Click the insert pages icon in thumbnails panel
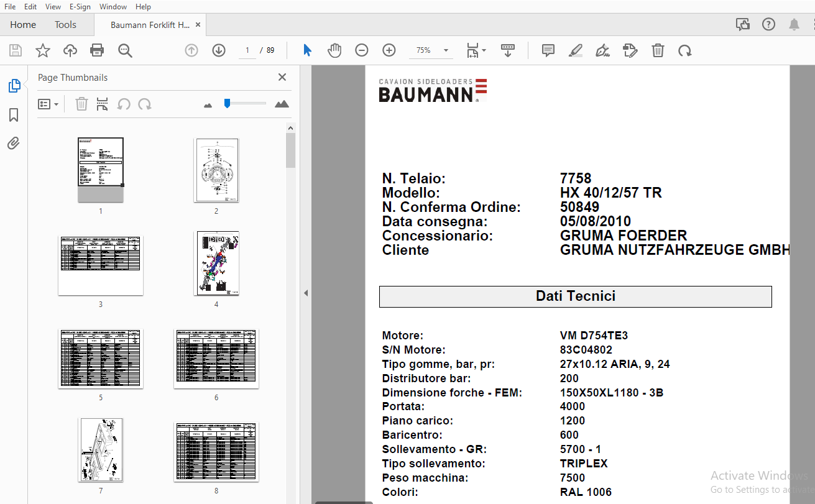 click(x=103, y=104)
